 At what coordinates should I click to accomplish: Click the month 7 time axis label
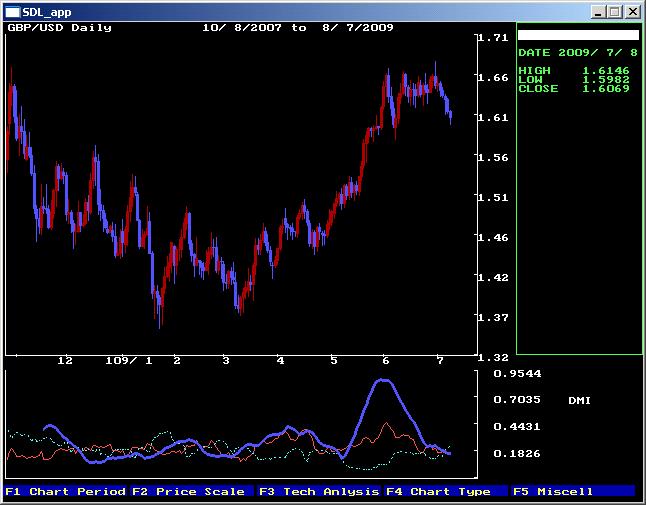440,361
